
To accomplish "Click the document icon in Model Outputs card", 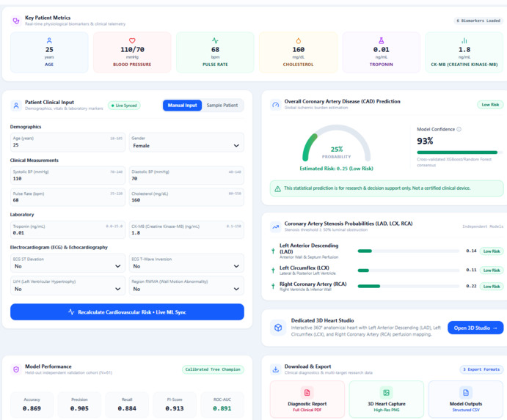I will (466, 393).
